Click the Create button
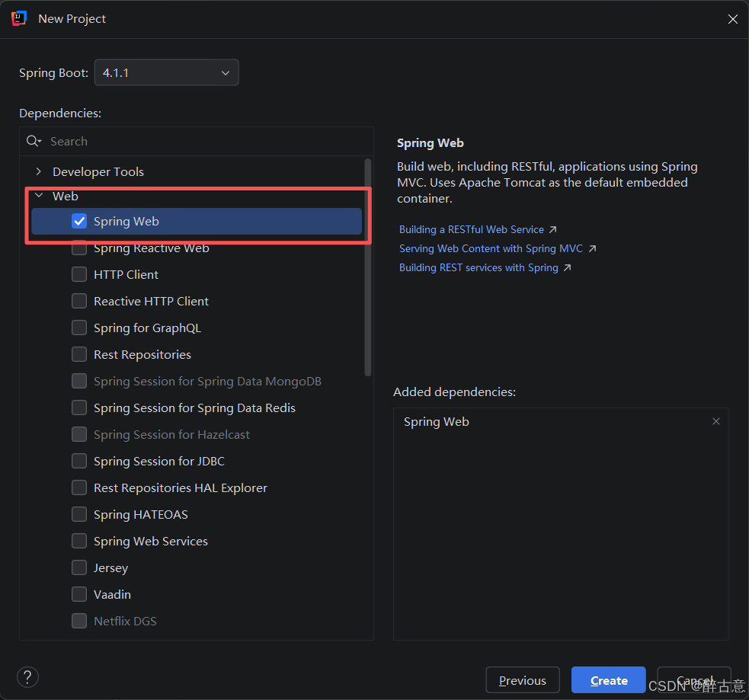 [x=609, y=680]
